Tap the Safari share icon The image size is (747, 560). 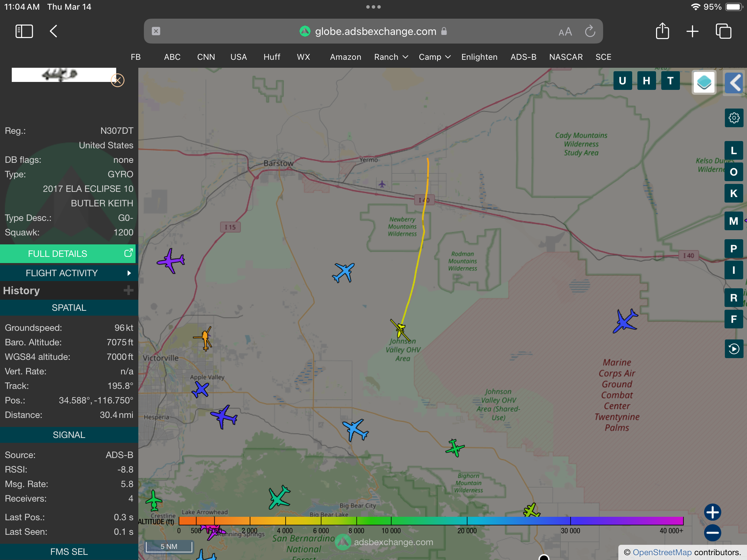click(x=662, y=31)
